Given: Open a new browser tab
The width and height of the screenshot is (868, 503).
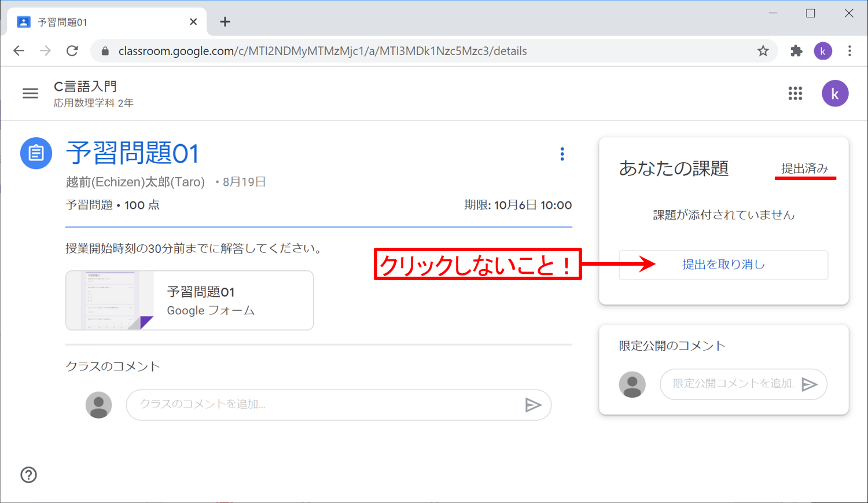Looking at the screenshot, I should pos(225,22).
